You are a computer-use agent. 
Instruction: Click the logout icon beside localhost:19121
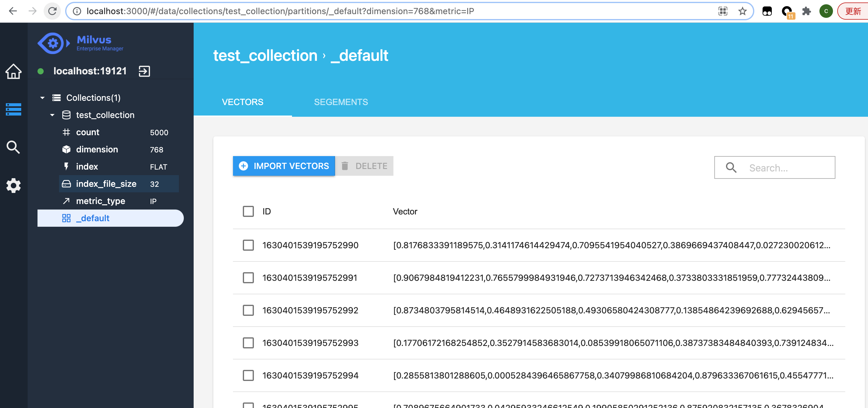(144, 71)
